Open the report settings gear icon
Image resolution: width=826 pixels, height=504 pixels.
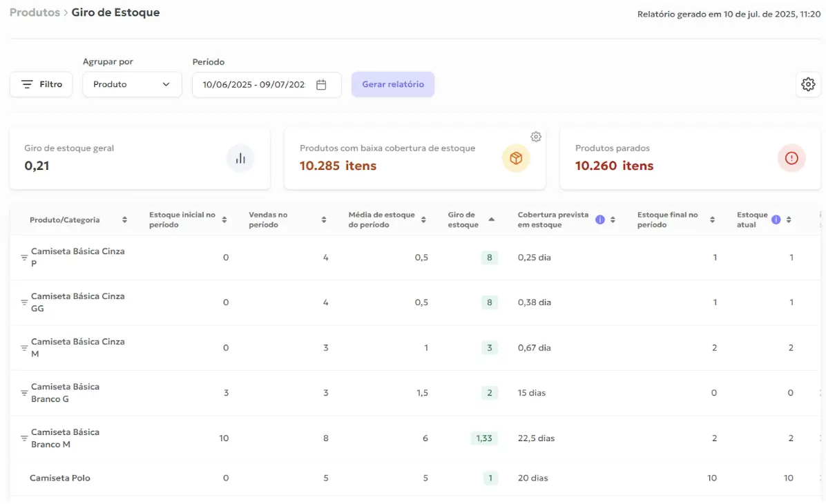[x=808, y=84]
